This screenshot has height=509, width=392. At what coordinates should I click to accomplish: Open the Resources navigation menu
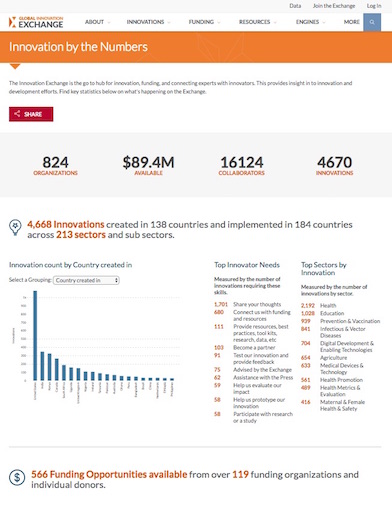[x=257, y=22]
